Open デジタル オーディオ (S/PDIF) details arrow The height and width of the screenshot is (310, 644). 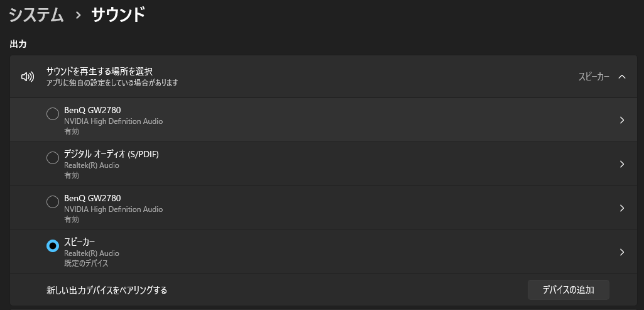[622, 164]
